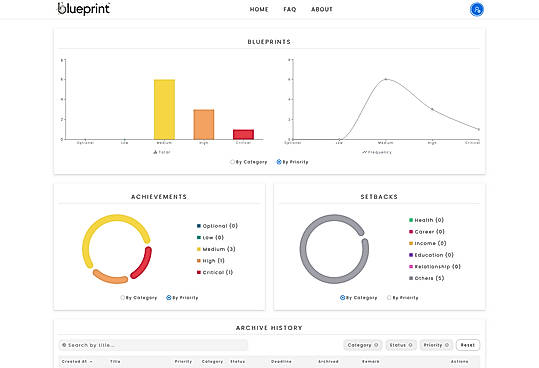Open the Status filter dropdown

tap(401, 345)
